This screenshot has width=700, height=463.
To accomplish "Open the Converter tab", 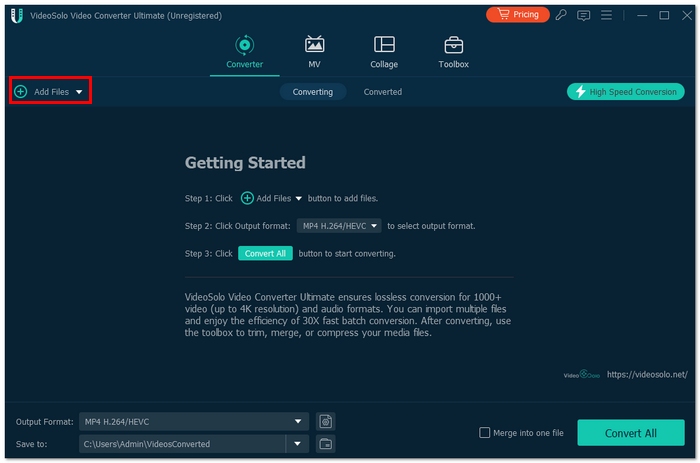I will [244, 52].
